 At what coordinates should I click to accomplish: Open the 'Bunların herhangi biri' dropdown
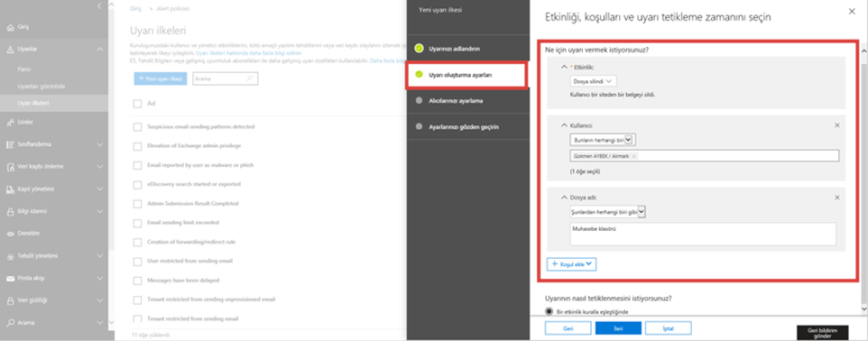[604, 140]
